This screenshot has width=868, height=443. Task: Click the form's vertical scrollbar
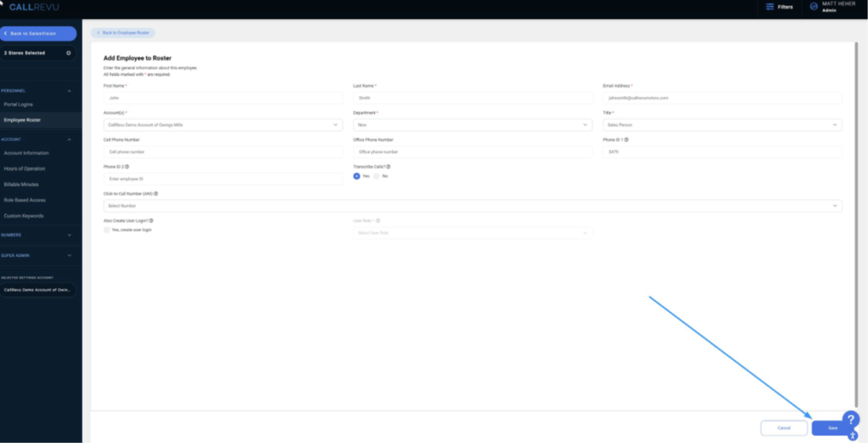pos(857,224)
